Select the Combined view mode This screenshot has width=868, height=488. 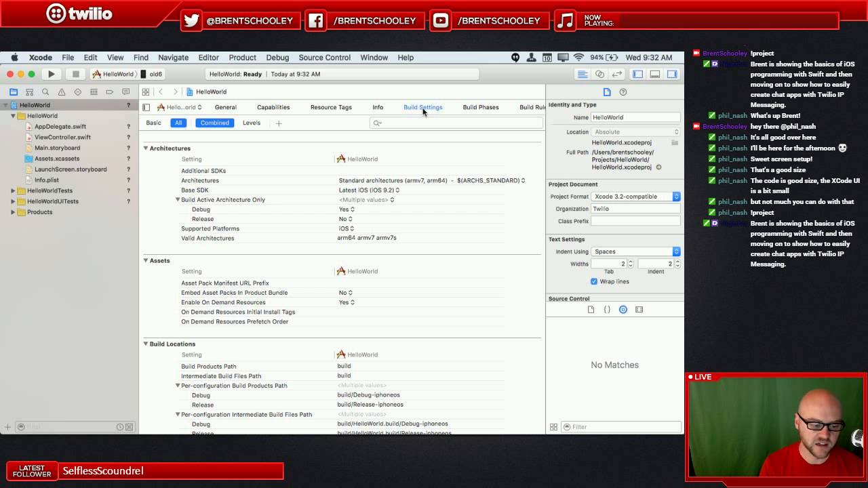(x=214, y=123)
